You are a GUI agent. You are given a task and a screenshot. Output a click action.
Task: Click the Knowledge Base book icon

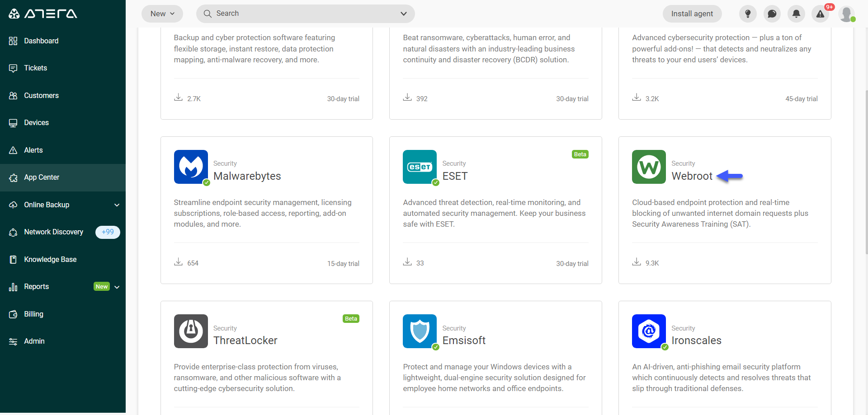pyautogui.click(x=13, y=260)
